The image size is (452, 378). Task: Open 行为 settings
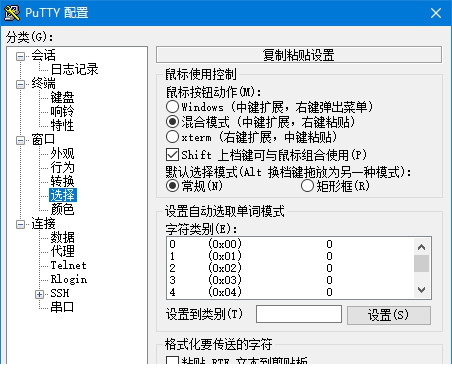click(x=62, y=167)
